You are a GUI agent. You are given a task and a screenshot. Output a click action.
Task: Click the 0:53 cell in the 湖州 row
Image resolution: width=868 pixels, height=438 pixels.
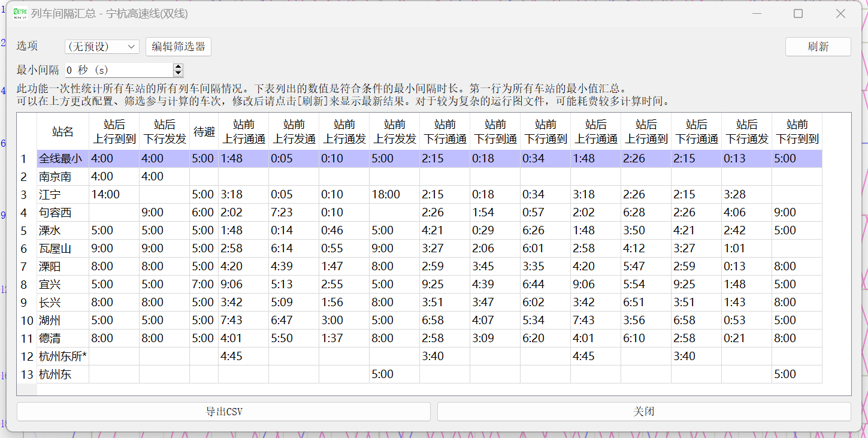[x=747, y=321]
